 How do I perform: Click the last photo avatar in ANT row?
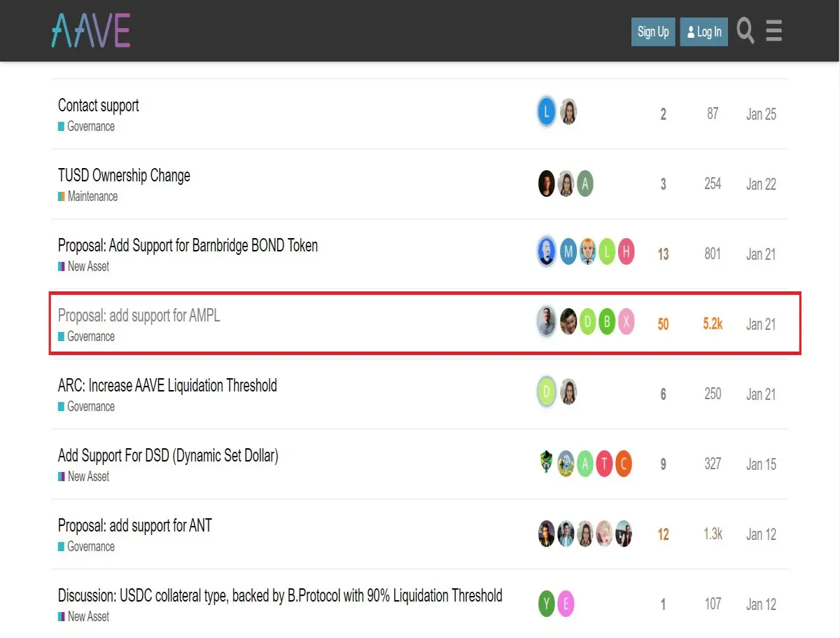(x=624, y=534)
